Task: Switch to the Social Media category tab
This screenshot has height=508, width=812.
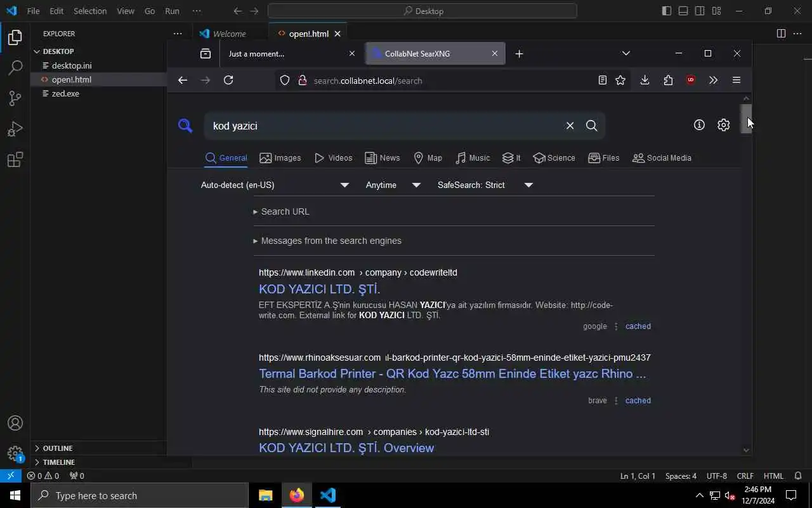Action: tap(662, 158)
